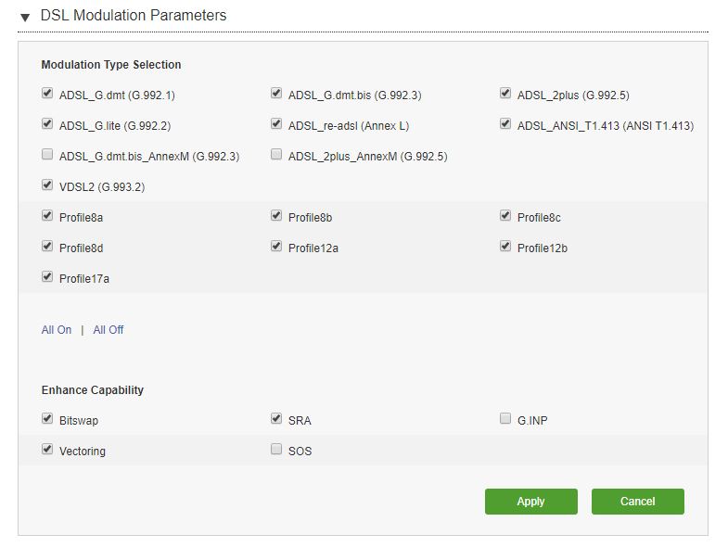Enable ADSL_G.dmt.bis_AnnexM checkbox

click(x=47, y=154)
